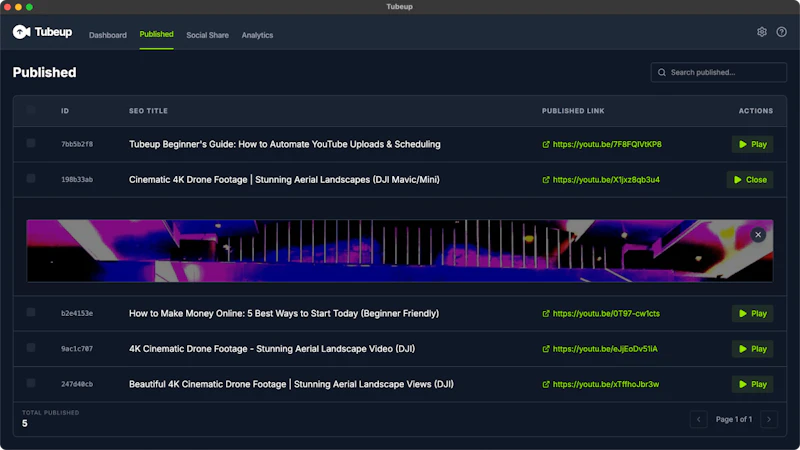Click the Tubeup logo icon
This screenshot has height=450, width=800.
[x=21, y=32]
